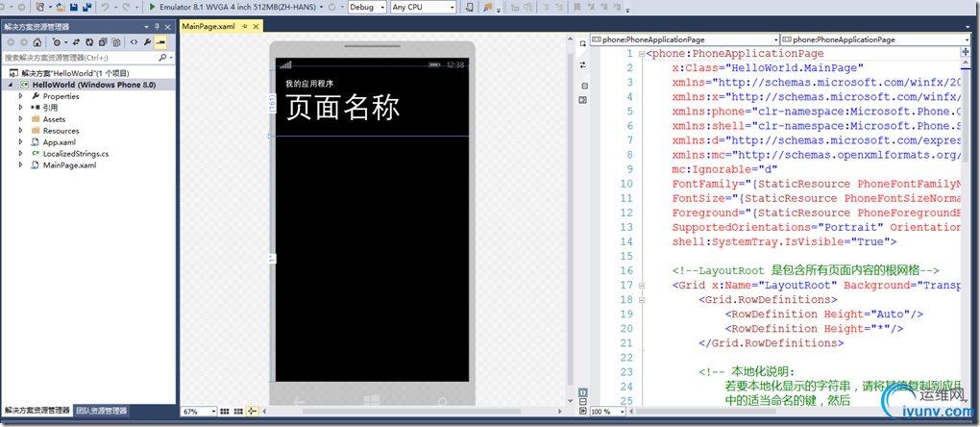Click the Refresh icon in Solution Explorer
The height and width of the screenshot is (427, 980).
pyautogui.click(x=88, y=42)
